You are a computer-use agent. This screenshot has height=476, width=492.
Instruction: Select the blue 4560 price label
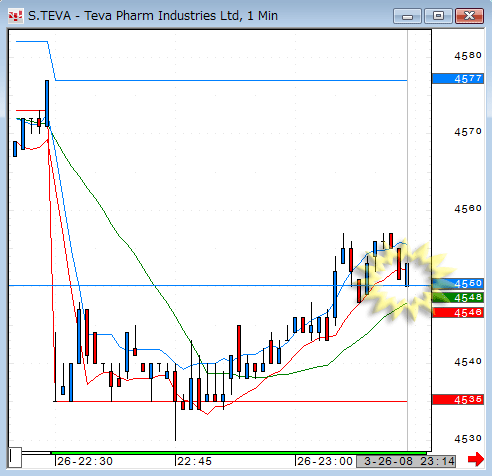(458, 284)
